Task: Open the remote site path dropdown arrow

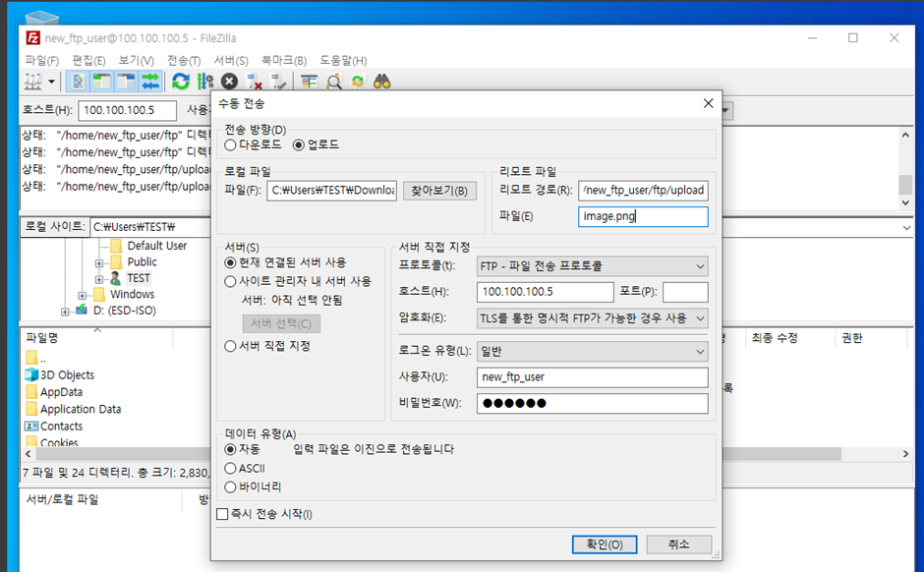Action: coord(906,227)
